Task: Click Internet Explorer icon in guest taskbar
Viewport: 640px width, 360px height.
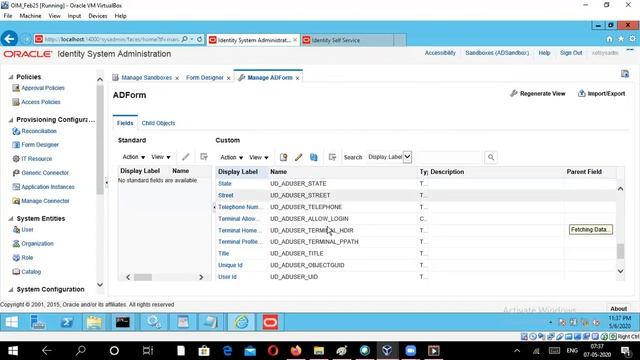Action: (x=242, y=322)
